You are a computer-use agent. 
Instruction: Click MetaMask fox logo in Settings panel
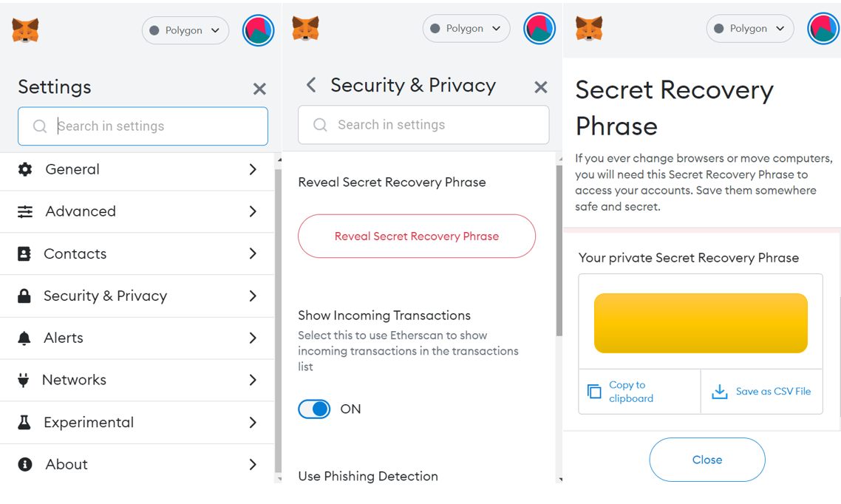[25, 30]
